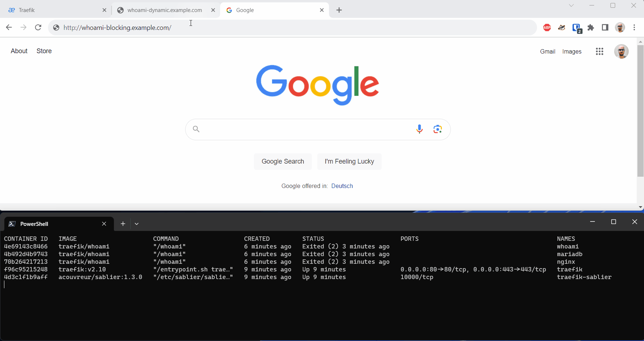Switch to the whoami-dynamic.example.com tab

(x=166, y=10)
